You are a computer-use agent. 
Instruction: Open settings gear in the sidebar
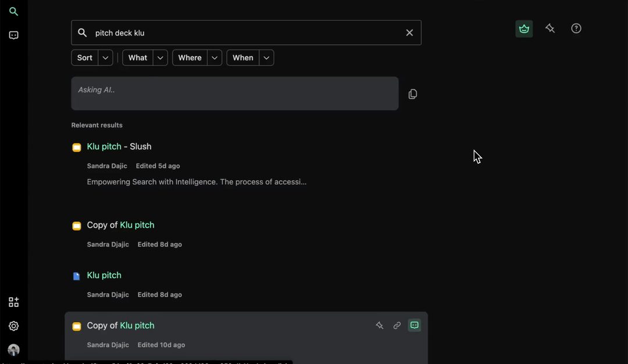pos(13,326)
